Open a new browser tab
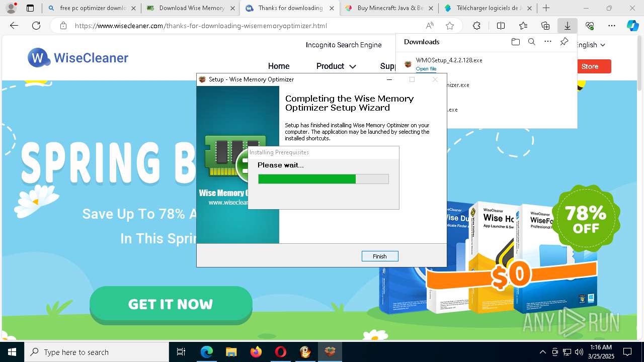Viewport: 644px width, 362px height. tap(546, 8)
